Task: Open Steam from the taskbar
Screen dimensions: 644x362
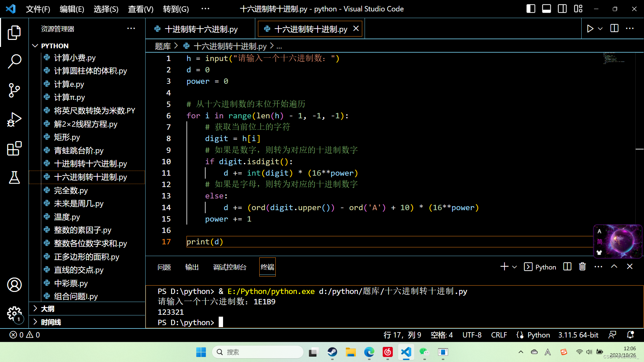Action: click(x=332, y=352)
